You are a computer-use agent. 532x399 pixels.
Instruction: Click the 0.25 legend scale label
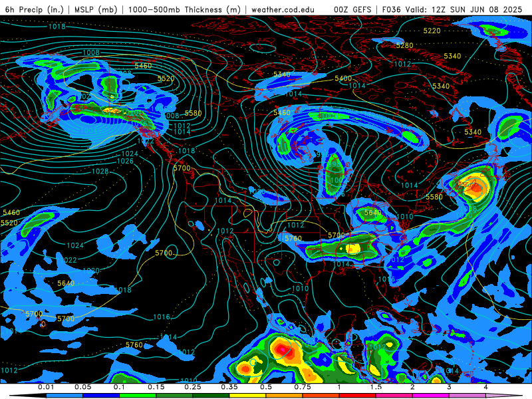point(193,387)
